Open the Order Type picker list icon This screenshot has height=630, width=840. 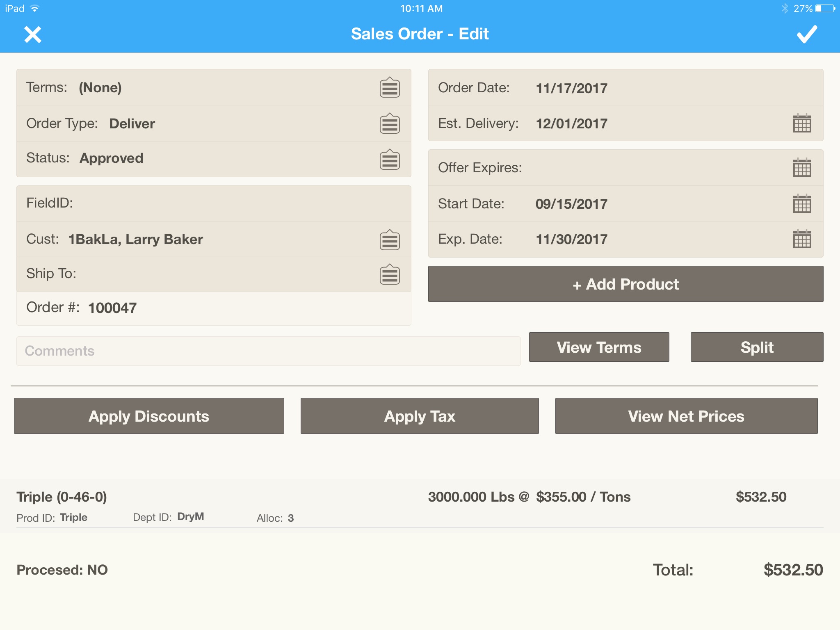tap(390, 123)
